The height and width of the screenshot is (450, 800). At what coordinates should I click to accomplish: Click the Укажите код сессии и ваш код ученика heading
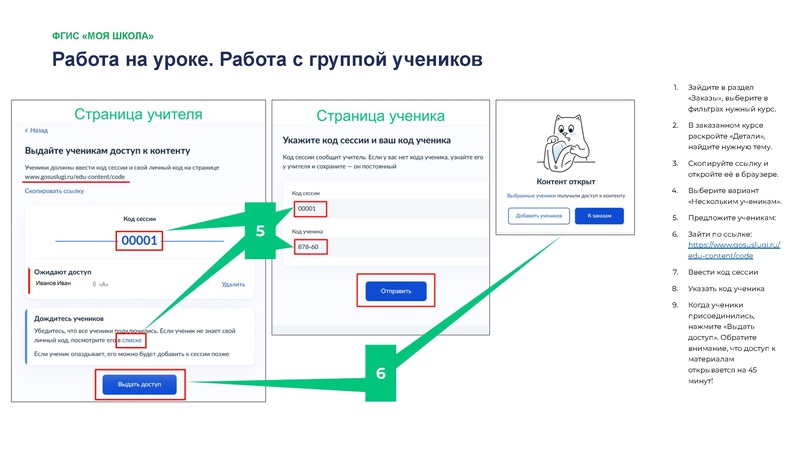click(366, 140)
